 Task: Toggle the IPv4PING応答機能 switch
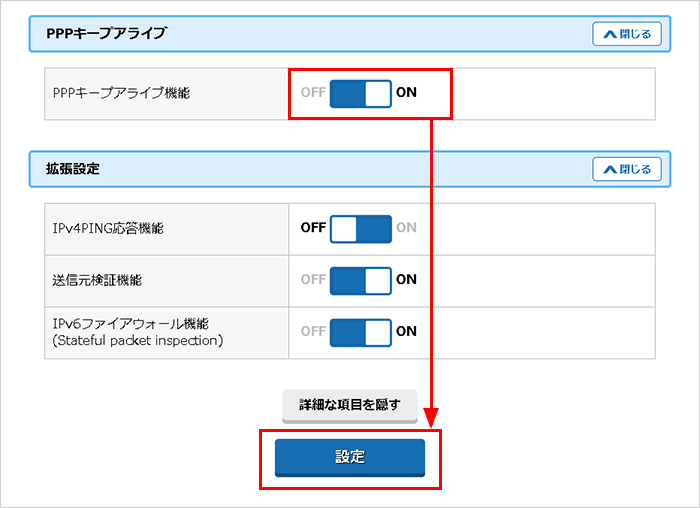[x=360, y=228]
